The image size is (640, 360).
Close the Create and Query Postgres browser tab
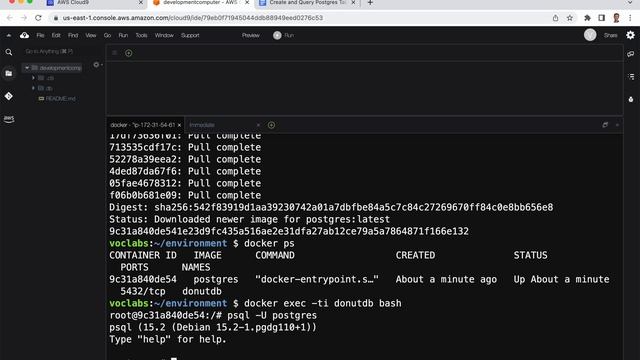pyautogui.click(x=353, y=3)
